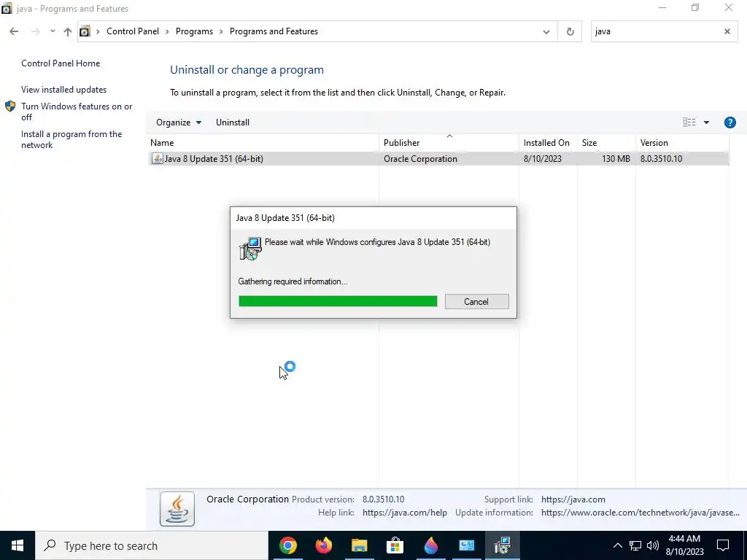Open the network status tray icon
The width and height of the screenshot is (747, 560).
[635, 545]
